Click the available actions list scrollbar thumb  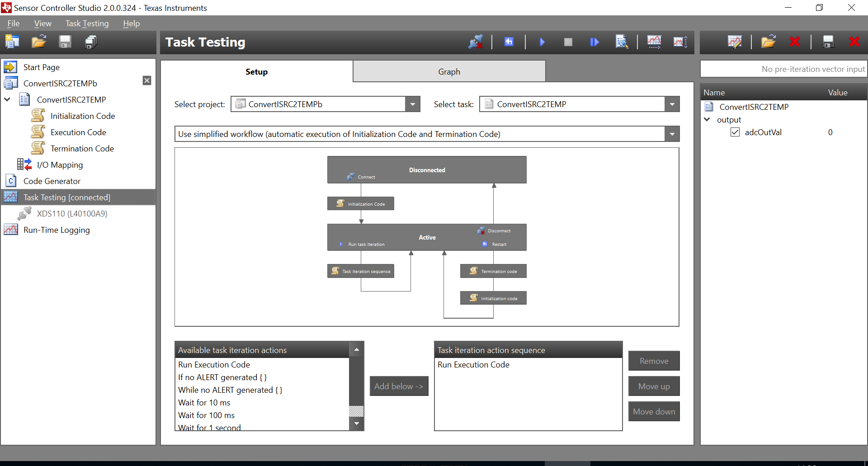click(x=357, y=411)
